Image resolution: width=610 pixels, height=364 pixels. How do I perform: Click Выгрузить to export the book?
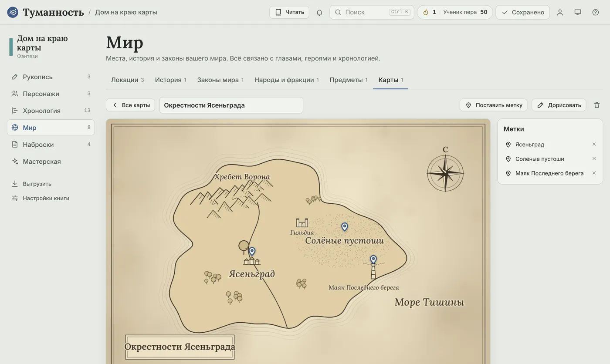tap(51, 184)
